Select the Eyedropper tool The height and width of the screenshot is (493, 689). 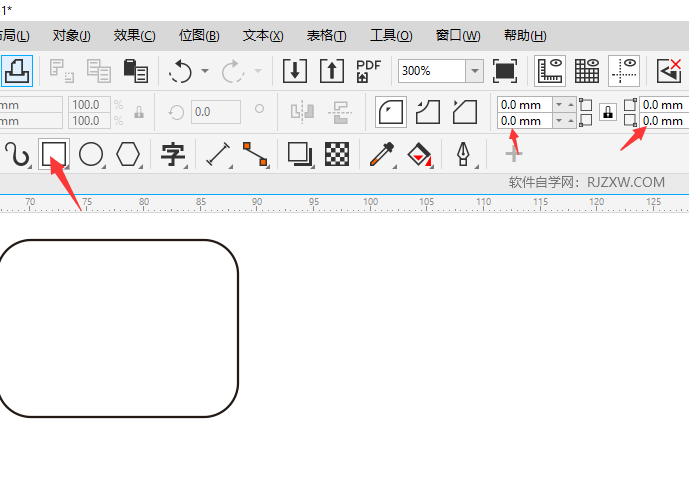[382, 153]
